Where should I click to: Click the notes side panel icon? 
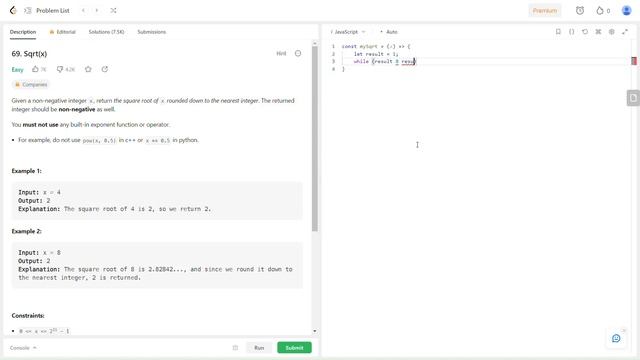click(633, 98)
